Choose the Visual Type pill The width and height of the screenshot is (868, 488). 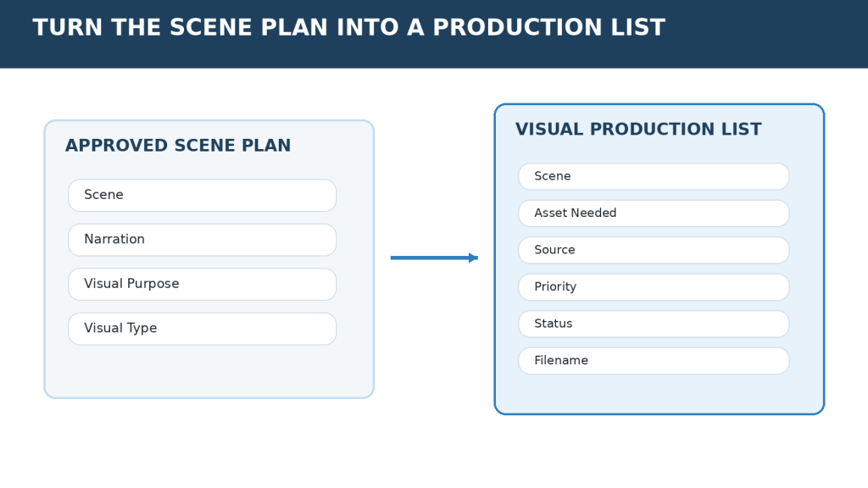point(202,329)
